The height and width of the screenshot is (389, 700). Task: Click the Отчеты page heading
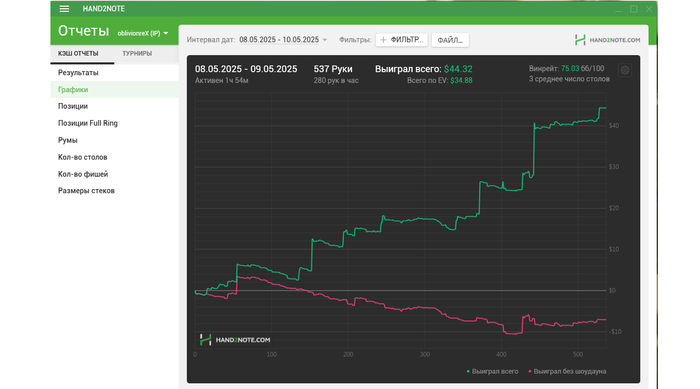(x=83, y=31)
